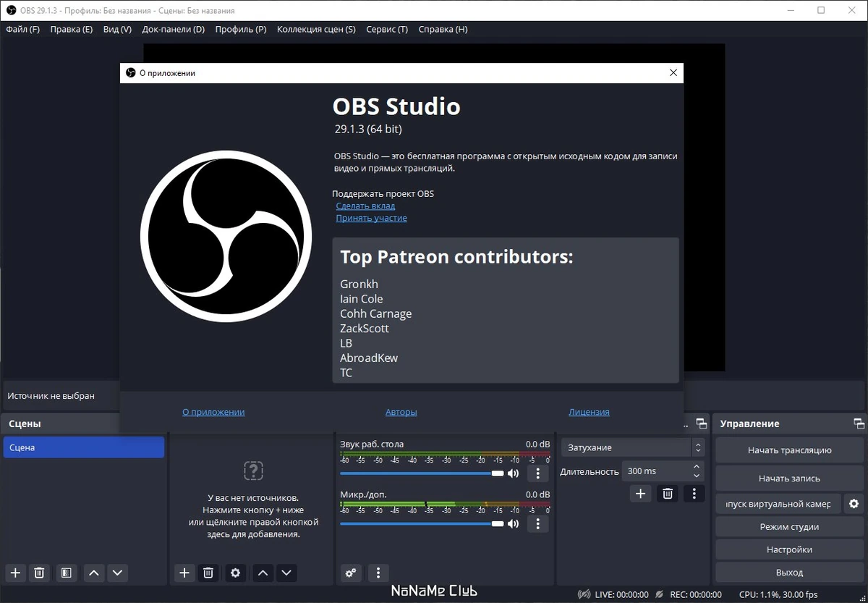Screen dimensions: 868x603
Task: Click version text 29.1.3 (64 bit)
Action: click(368, 129)
